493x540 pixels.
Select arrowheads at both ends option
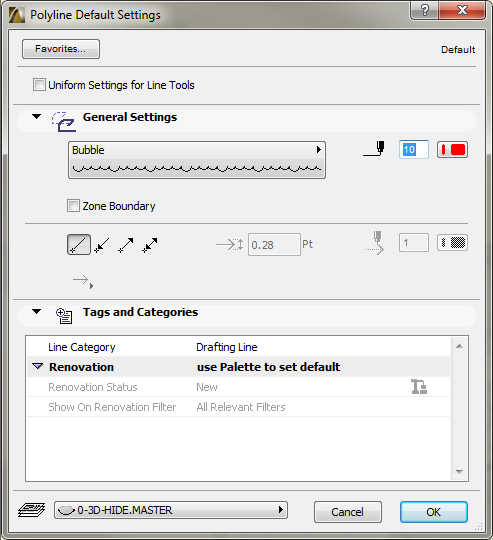150,245
